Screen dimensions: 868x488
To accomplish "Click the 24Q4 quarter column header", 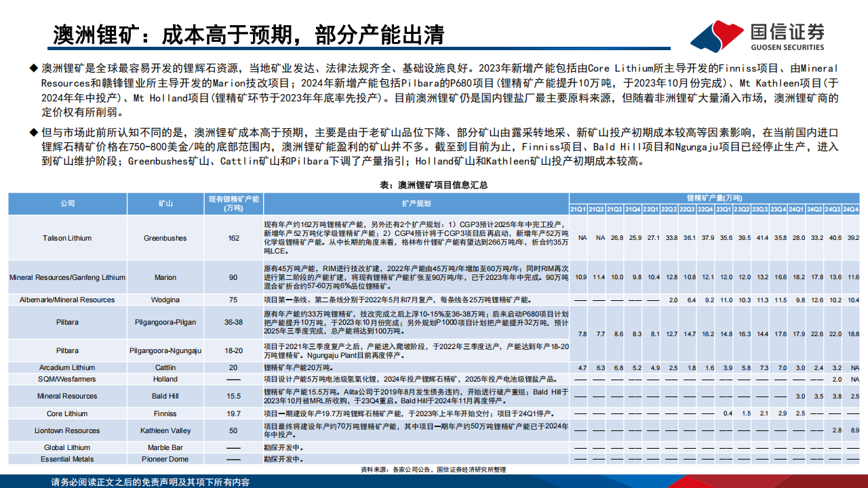I will (x=850, y=209).
